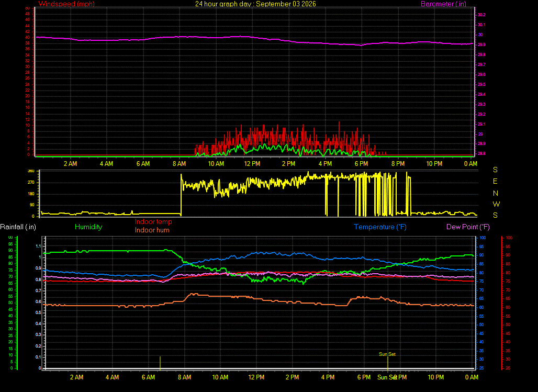Click the "Windspeed (mph)" axis title
The width and height of the screenshot is (538, 392).
[x=66, y=4]
